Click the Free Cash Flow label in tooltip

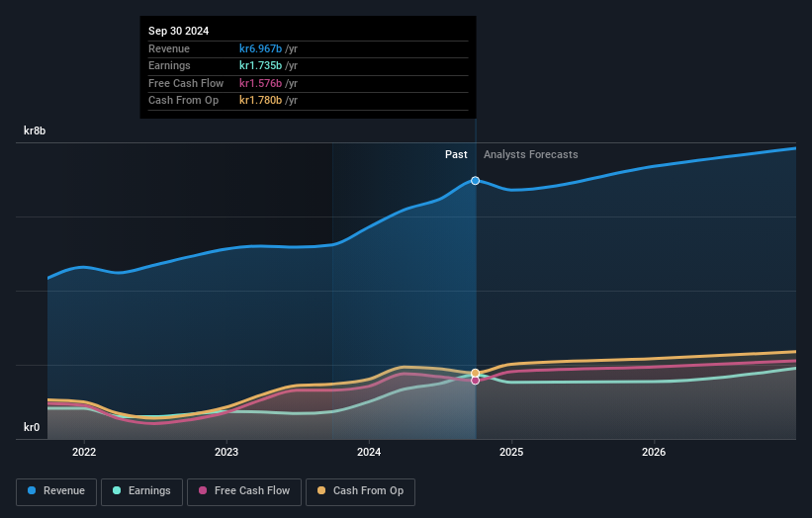186,83
